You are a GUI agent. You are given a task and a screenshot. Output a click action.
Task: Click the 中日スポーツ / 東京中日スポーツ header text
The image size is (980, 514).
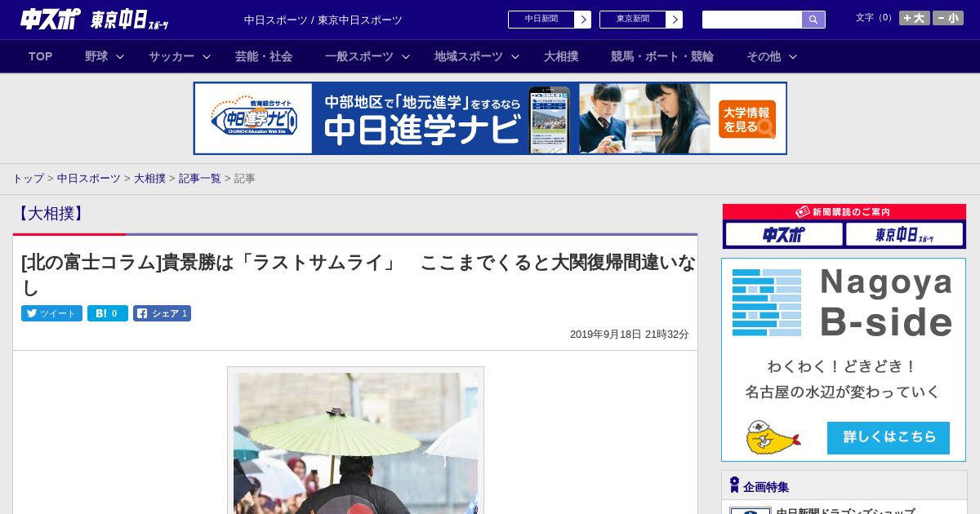[x=323, y=20]
